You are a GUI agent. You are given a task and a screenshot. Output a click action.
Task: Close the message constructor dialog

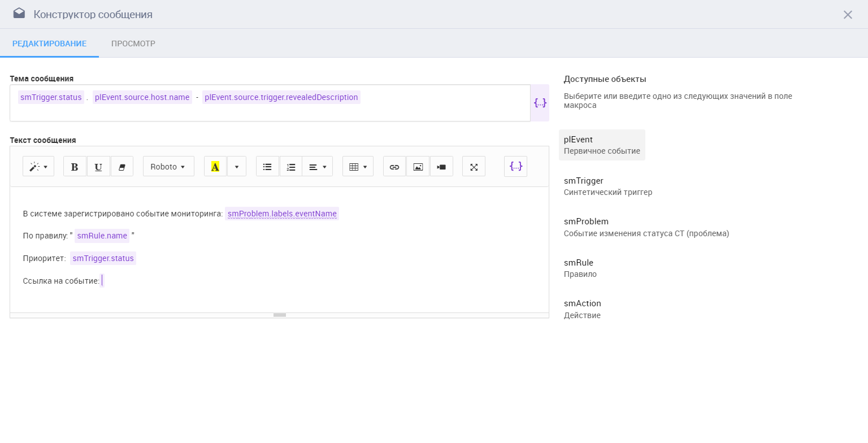pyautogui.click(x=848, y=15)
